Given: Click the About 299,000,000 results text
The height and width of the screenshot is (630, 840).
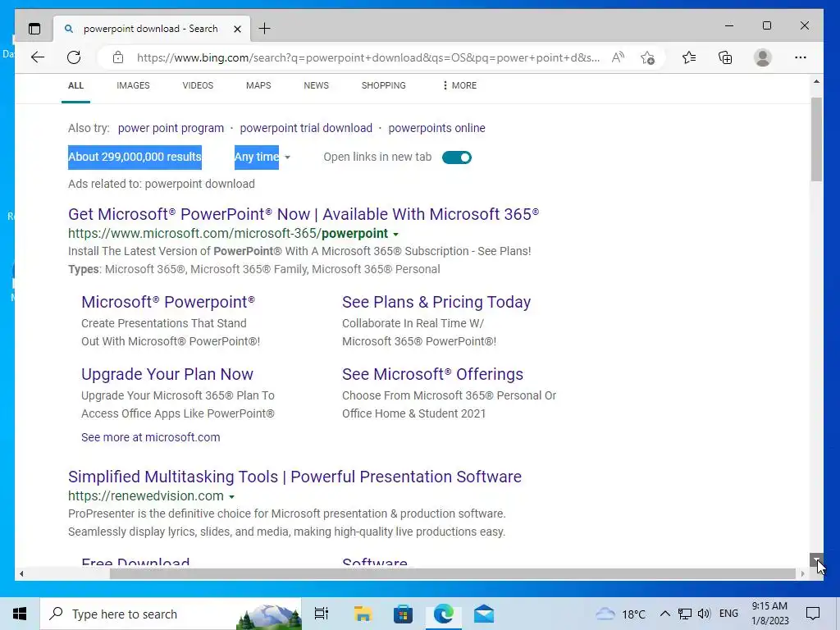Looking at the screenshot, I should (135, 157).
